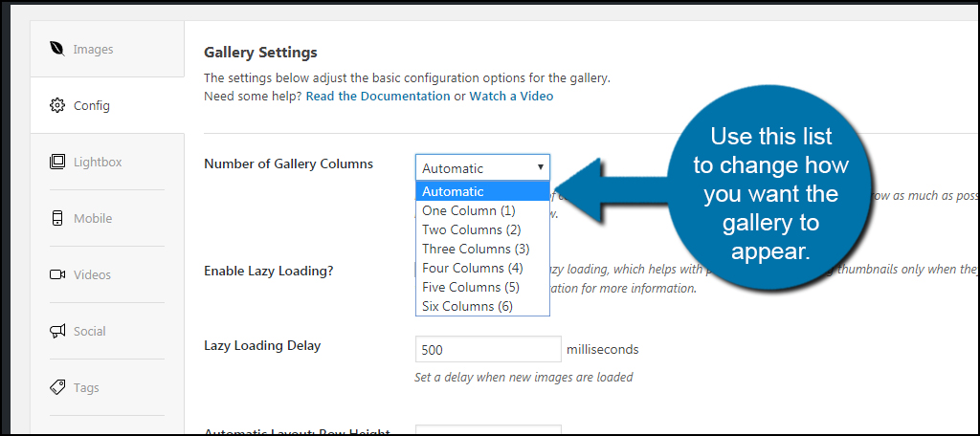This screenshot has height=436, width=980.
Task: Select Two Columns (2) option
Action: [482, 229]
